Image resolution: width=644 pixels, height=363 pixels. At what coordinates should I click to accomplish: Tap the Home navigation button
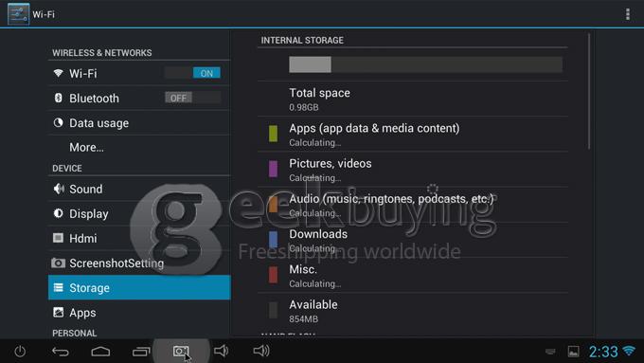100,351
